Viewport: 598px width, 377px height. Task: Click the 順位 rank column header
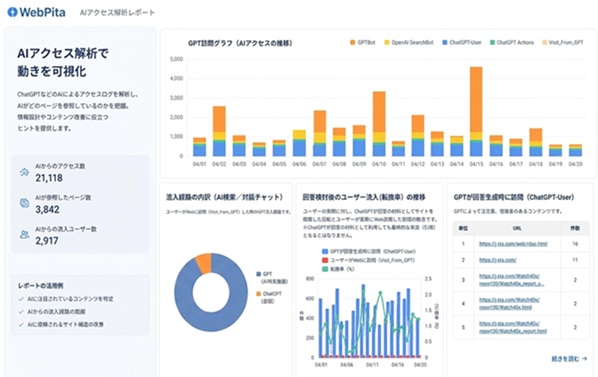(x=463, y=228)
